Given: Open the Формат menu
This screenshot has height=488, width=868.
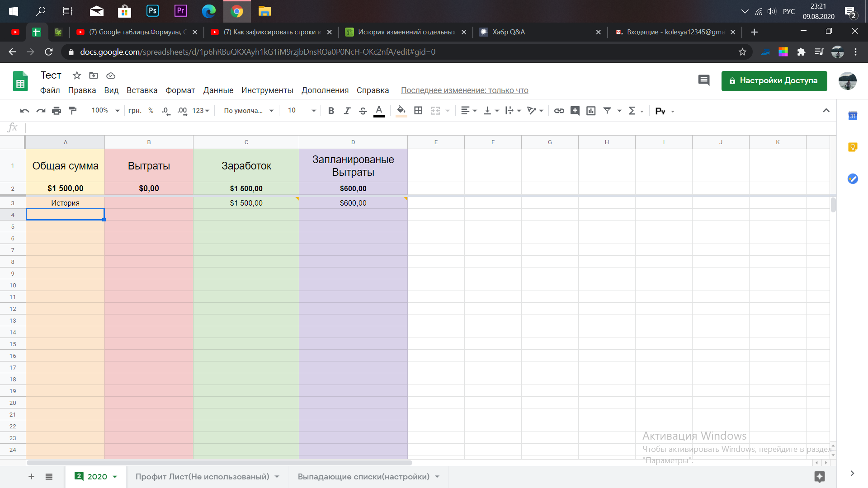Looking at the screenshot, I should 180,90.
